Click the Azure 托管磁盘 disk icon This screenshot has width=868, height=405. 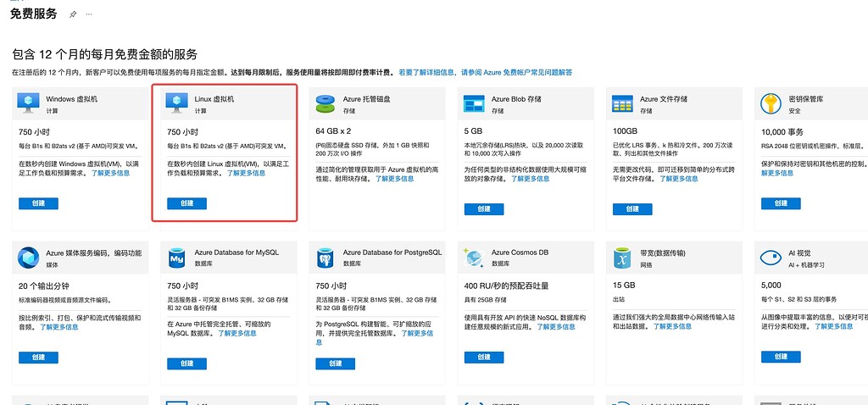(x=325, y=103)
